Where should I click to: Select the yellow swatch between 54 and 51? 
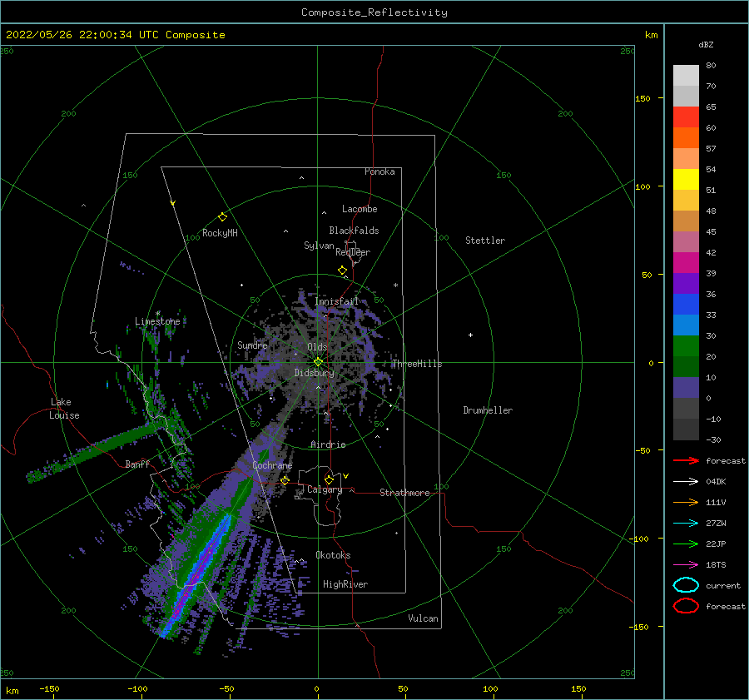(x=686, y=179)
